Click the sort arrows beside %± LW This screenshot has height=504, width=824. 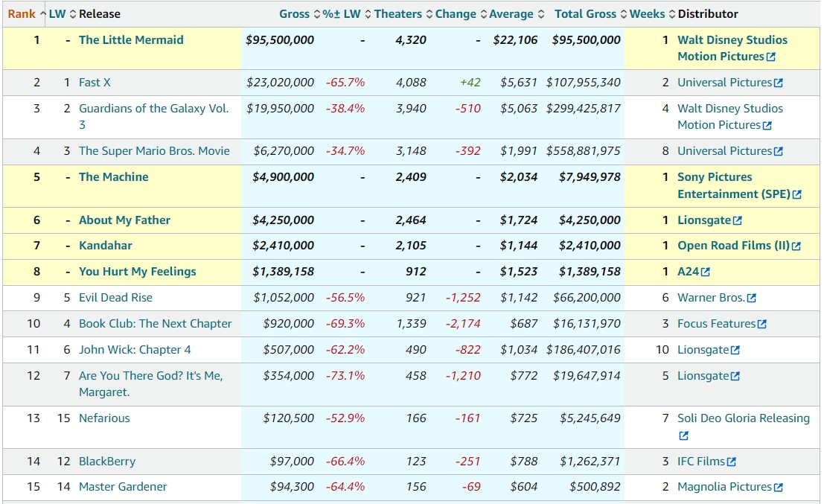pyautogui.click(x=368, y=14)
